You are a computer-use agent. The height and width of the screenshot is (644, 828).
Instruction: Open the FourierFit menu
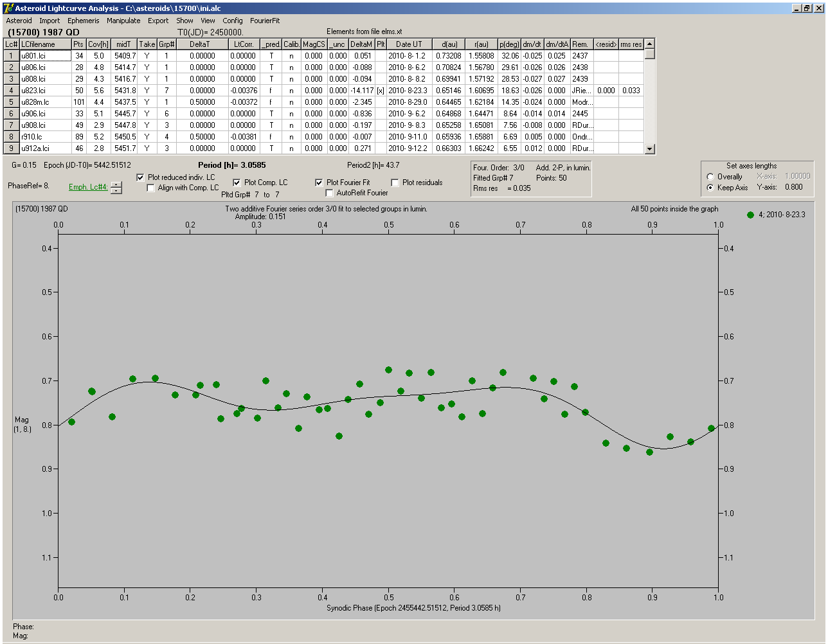point(265,21)
